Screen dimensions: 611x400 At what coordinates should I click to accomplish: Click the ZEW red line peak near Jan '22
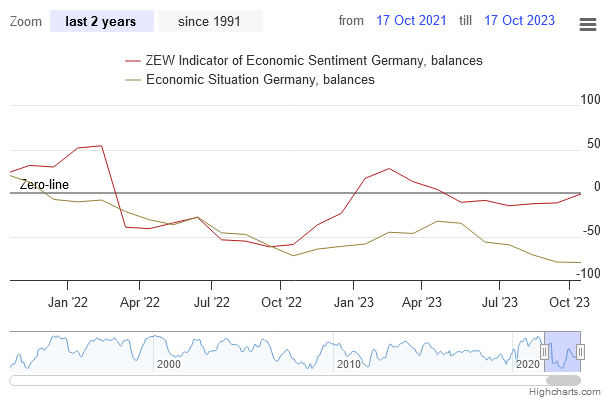click(x=102, y=146)
